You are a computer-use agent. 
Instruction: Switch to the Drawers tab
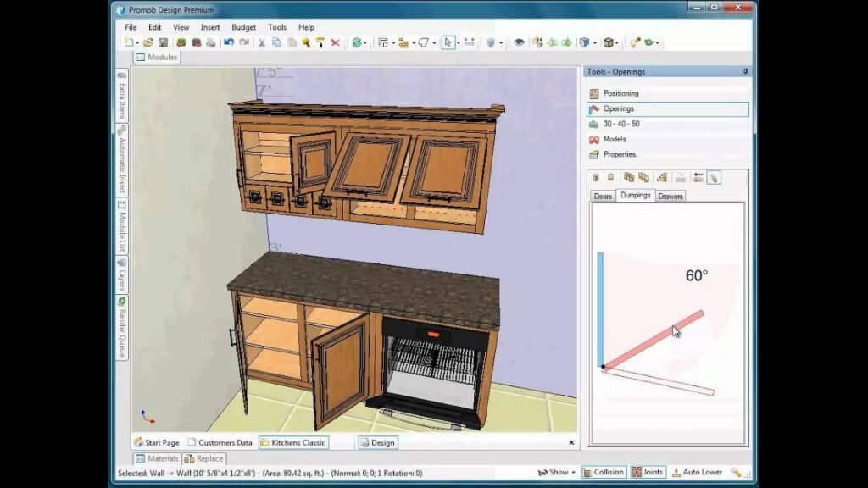coord(670,196)
